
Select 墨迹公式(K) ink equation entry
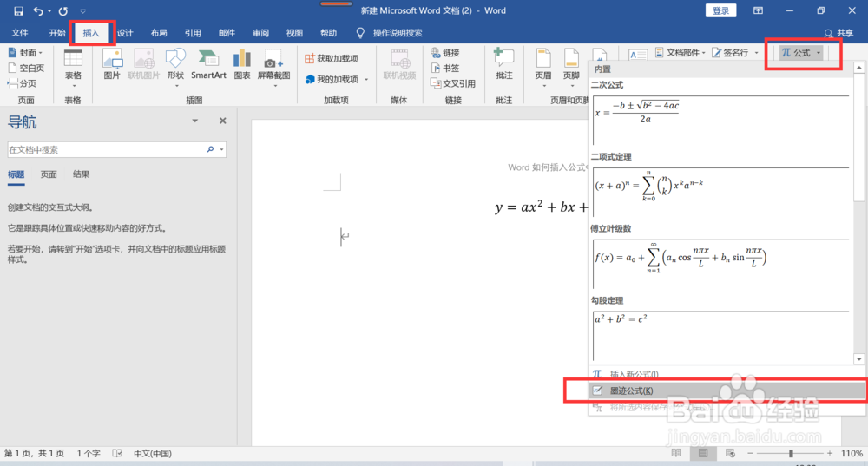[725, 391]
